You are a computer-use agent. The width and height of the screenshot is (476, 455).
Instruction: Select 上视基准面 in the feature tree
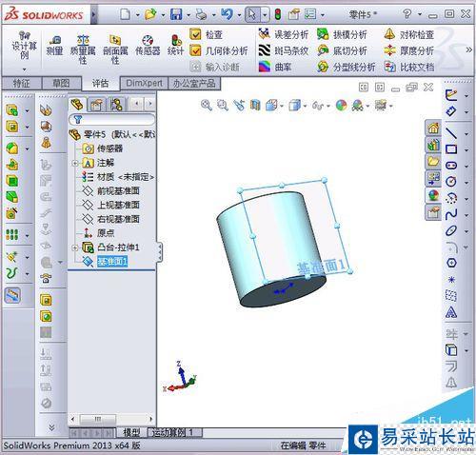coord(111,205)
